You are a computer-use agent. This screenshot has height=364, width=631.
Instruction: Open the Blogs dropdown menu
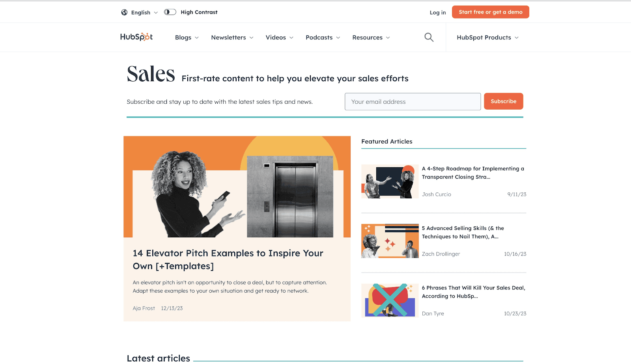click(187, 37)
